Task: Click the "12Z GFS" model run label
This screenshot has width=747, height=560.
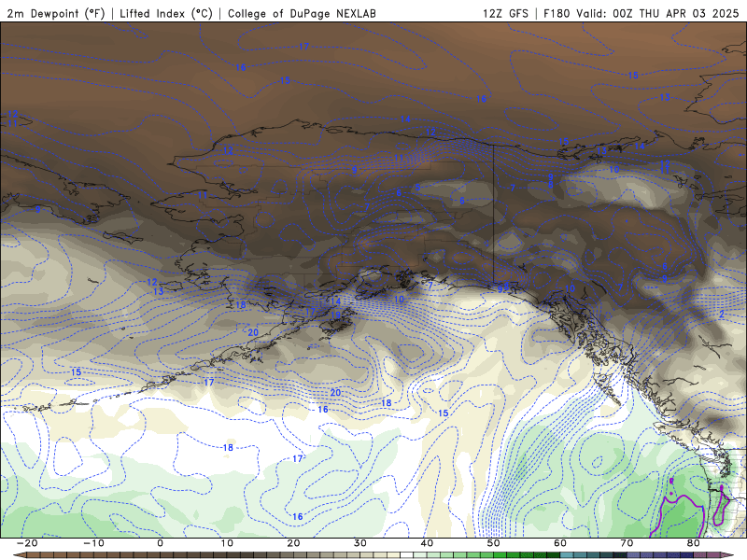Action: 505,13
